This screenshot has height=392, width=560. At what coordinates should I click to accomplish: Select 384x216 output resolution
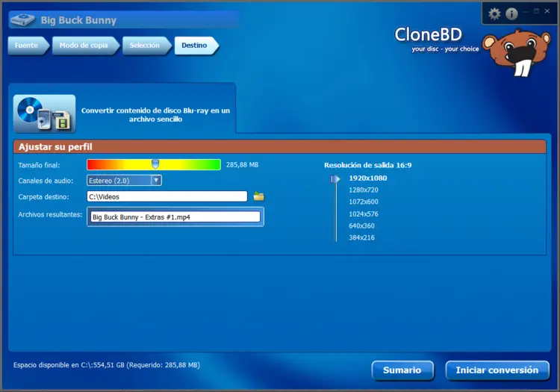pos(362,237)
